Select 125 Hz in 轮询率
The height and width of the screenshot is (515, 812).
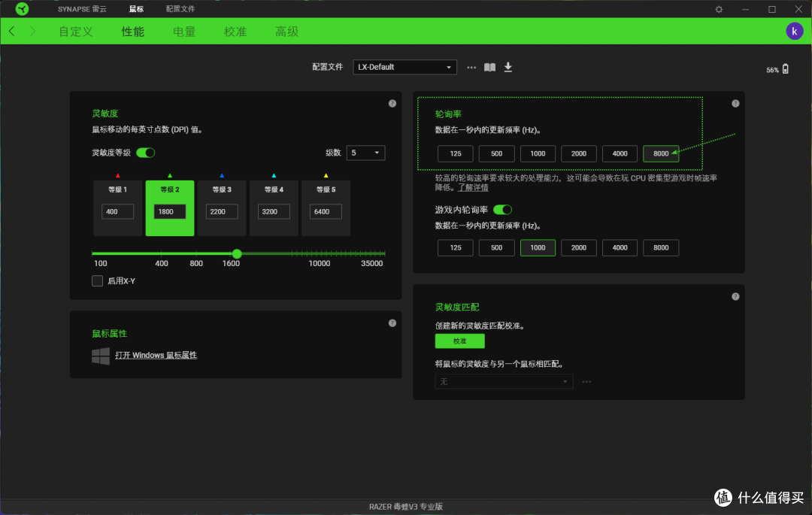(x=455, y=153)
